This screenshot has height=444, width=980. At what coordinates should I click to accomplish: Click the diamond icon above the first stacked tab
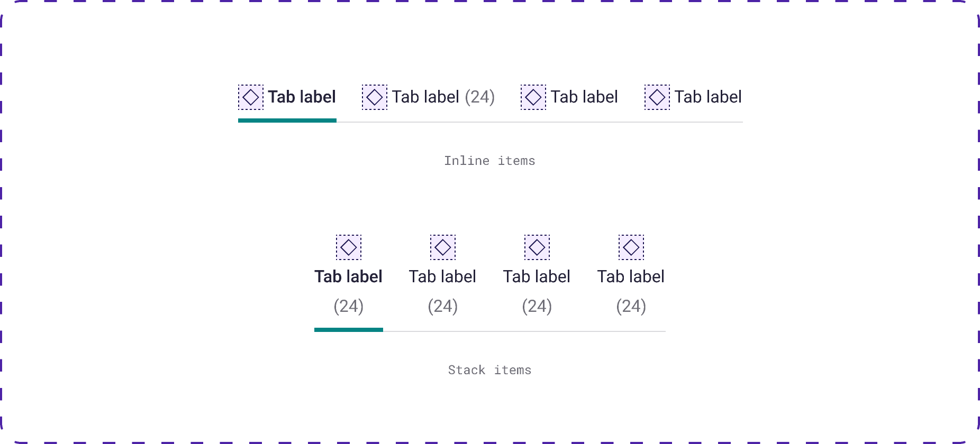pos(349,247)
